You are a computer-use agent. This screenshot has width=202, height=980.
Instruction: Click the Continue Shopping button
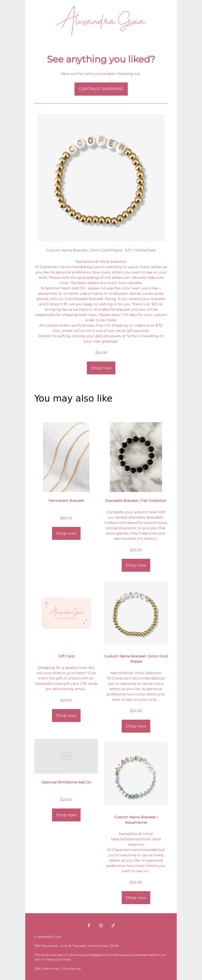point(101,89)
